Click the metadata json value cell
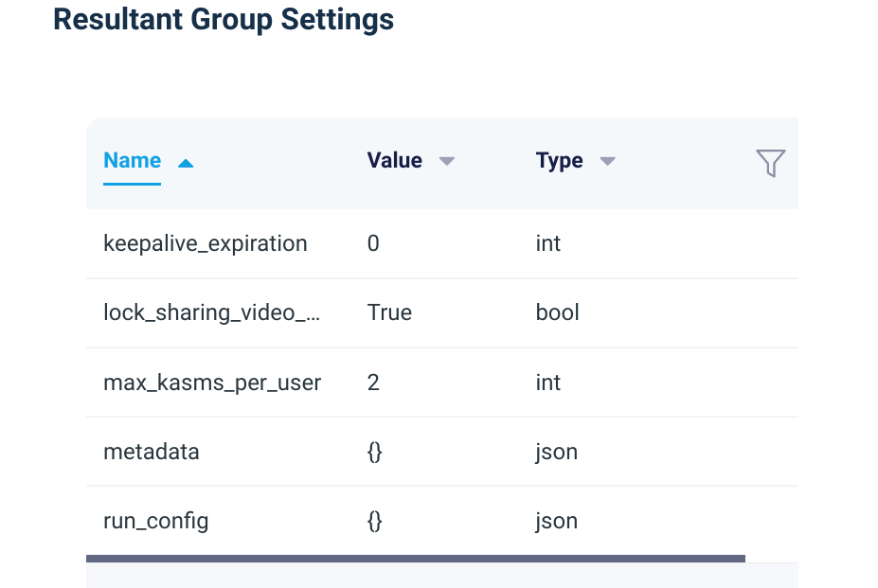 pos(373,452)
